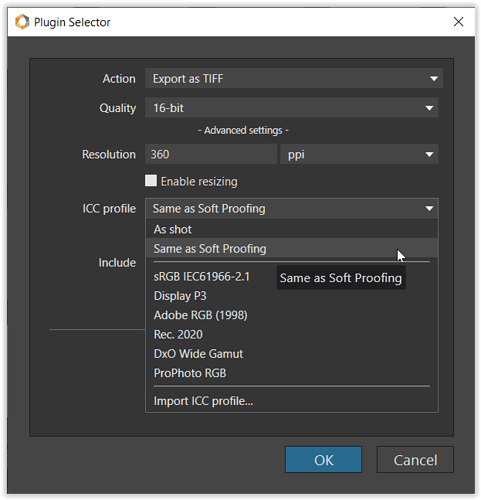Click the Cancel button
This screenshot has width=481, height=500.
tap(415, 460)
